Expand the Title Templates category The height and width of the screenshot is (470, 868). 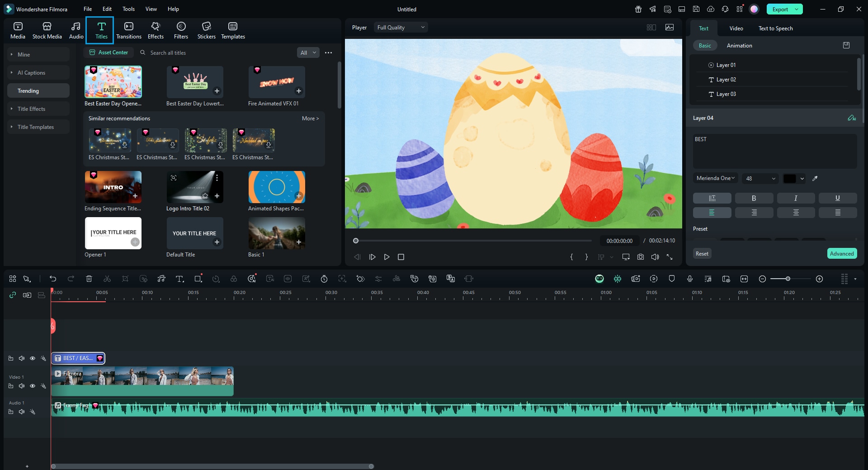38,127
